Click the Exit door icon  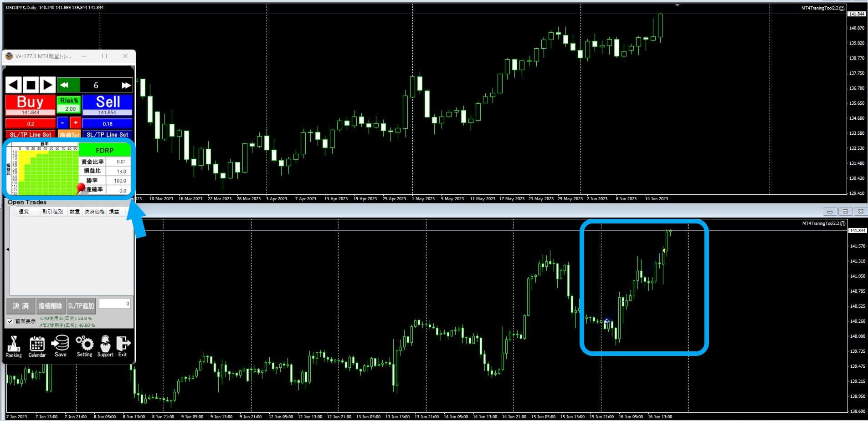pos(123,346)
